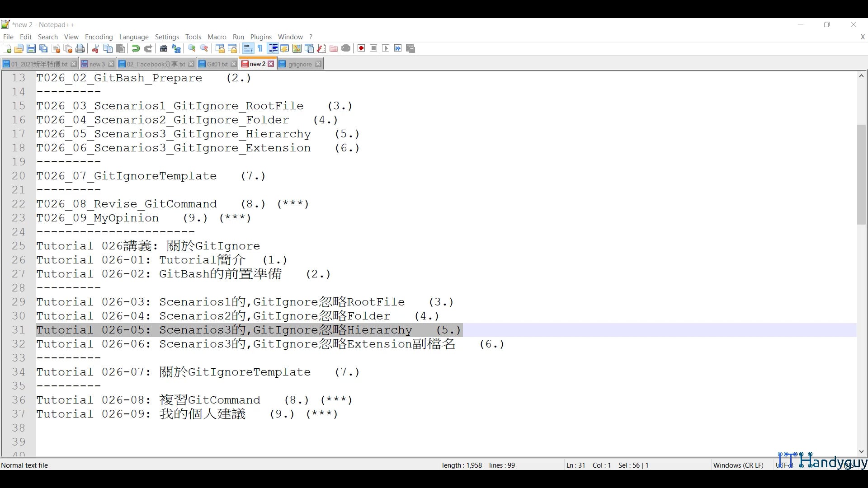Start recording a macro
This screenshot has width=868, height=488.
point(361,48)
